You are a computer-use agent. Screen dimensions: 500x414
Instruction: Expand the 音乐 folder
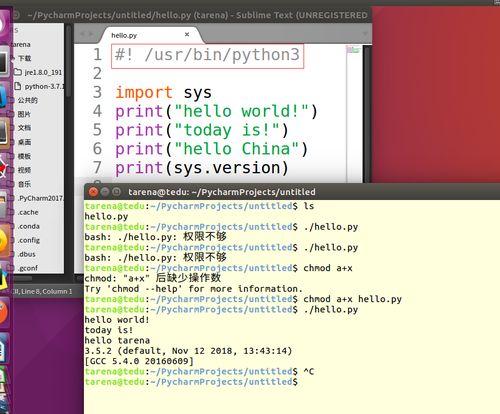pyautogui.click(x=24, y=184)
